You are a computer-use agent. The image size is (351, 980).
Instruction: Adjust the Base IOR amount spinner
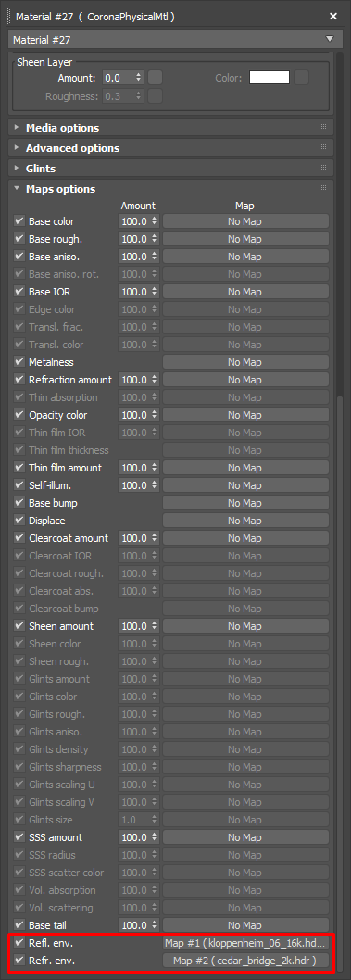[155, 292]
